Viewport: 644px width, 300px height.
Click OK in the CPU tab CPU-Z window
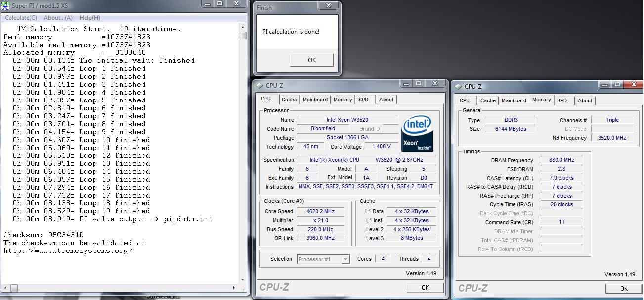[x=425, y=287]
